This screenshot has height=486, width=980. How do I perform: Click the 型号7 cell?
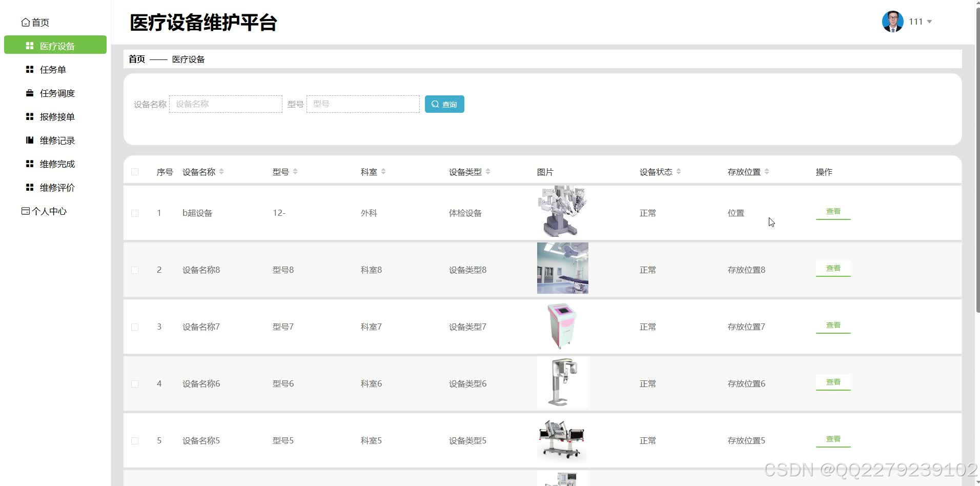[x=283, y=327]
